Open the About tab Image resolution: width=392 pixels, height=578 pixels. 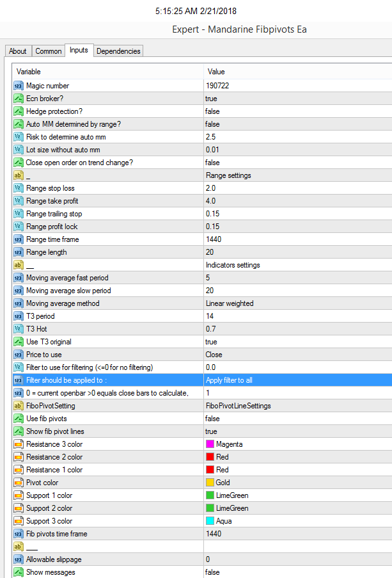point(18,51)
